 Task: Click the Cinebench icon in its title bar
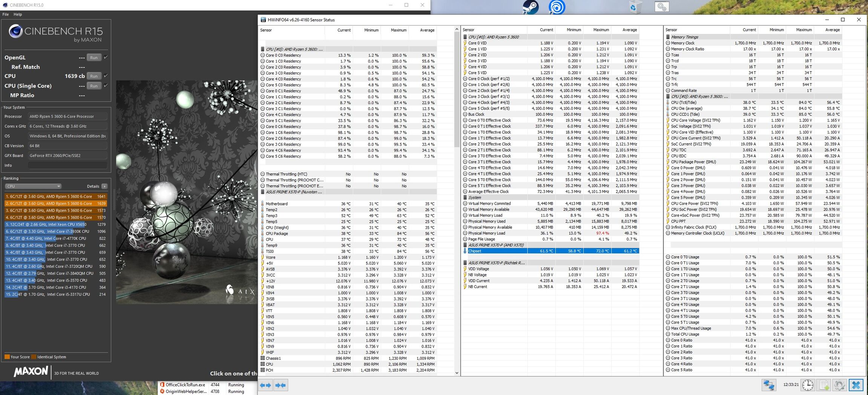(5, 5)
